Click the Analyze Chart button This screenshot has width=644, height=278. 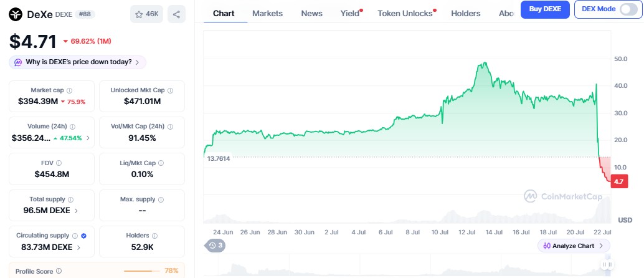574,246
